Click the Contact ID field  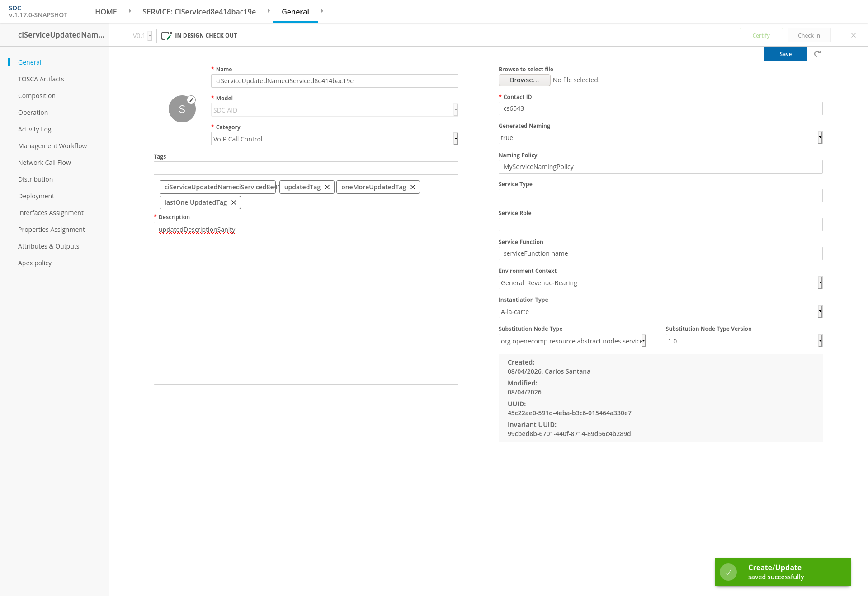[x=660, y=108]
